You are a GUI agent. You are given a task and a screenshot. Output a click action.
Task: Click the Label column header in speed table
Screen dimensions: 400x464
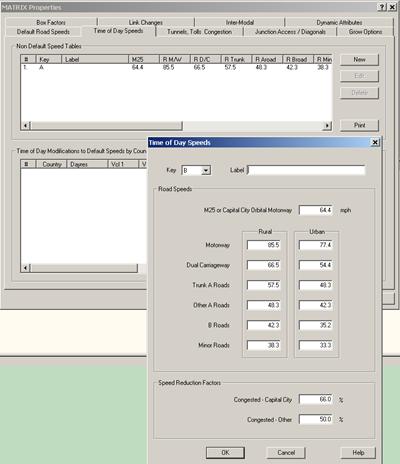point(95,59)
